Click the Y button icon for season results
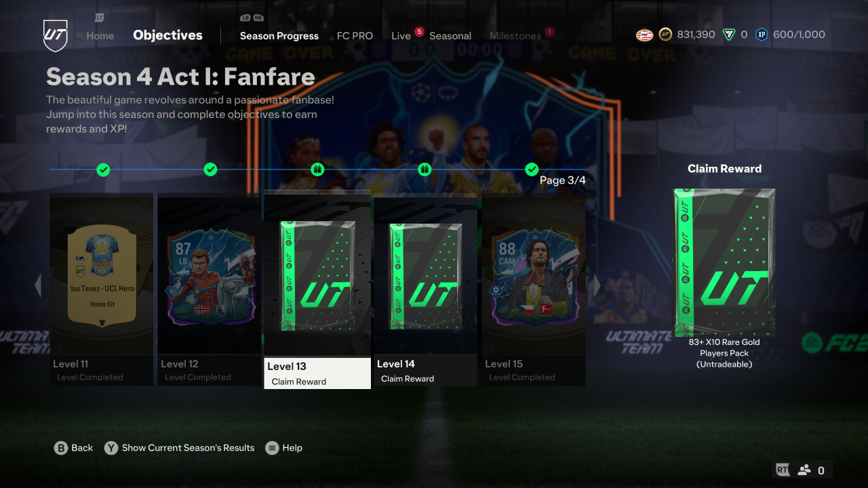Viewport: 868px width, 488px height. click(x=111, y=448)
